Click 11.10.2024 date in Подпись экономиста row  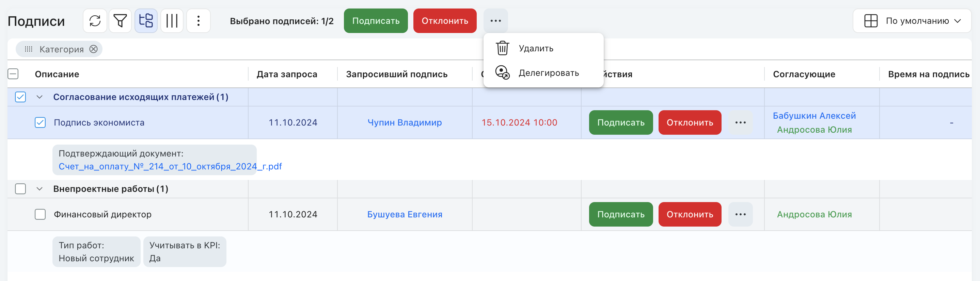pos(293,122)
